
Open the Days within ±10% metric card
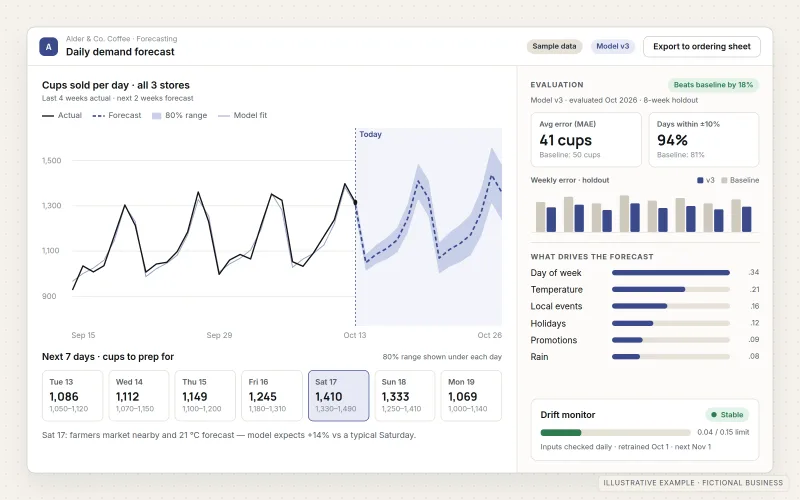704,140
